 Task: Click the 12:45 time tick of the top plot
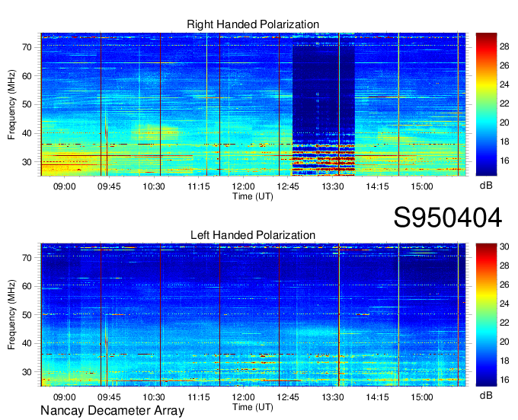coord(288,186)
